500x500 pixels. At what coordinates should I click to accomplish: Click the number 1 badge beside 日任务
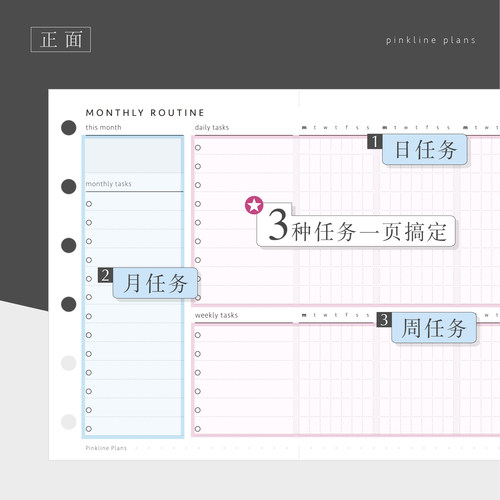[375, 141]
